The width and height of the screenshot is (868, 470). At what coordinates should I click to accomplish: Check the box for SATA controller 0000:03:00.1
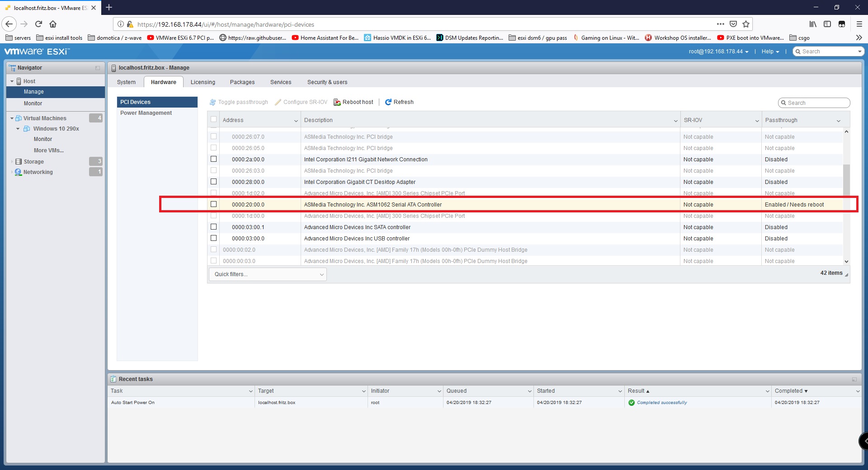[213, 227]
